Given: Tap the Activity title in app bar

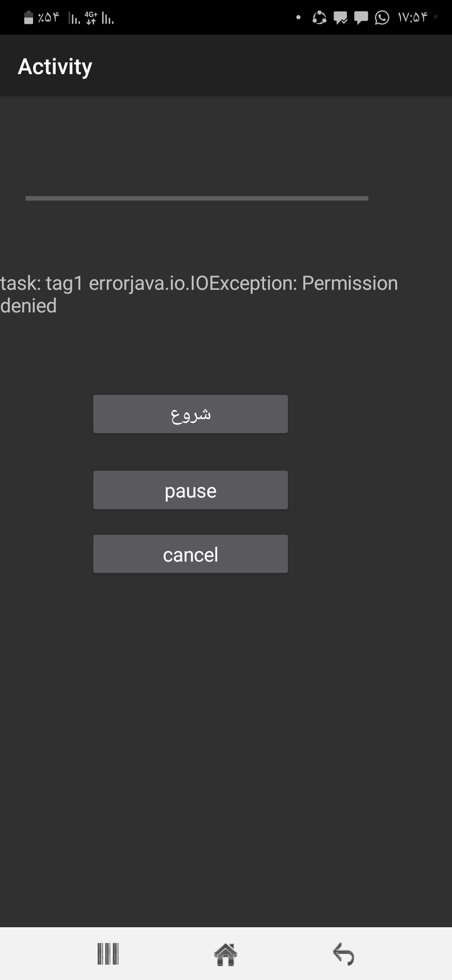Looking at the screenshot, I should [55, 67].
